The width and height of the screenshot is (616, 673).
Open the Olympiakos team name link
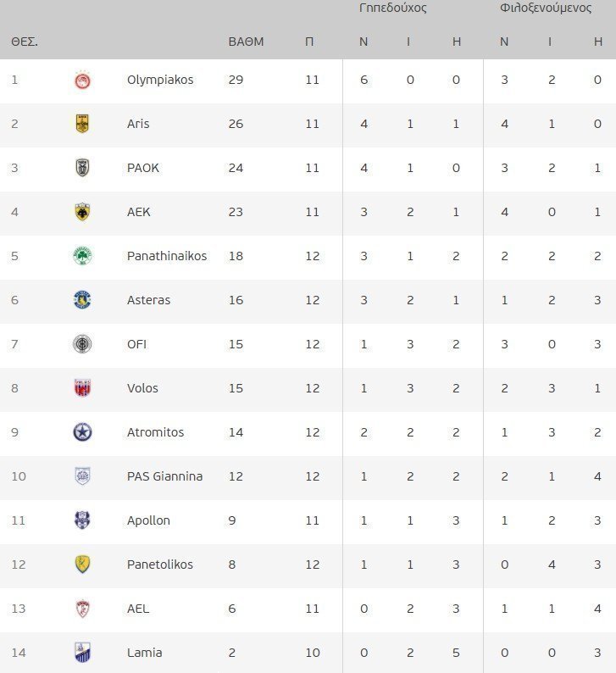[x=160, y=80]
